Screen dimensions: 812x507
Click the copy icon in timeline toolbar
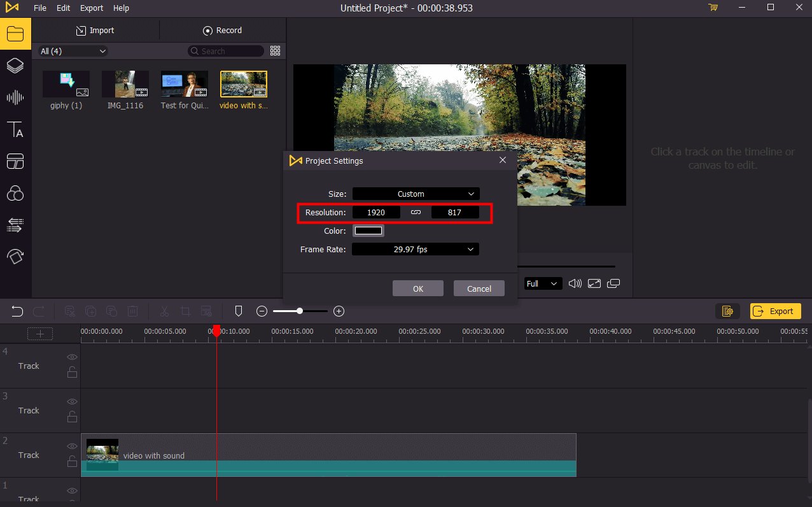[x=91, y=311]
